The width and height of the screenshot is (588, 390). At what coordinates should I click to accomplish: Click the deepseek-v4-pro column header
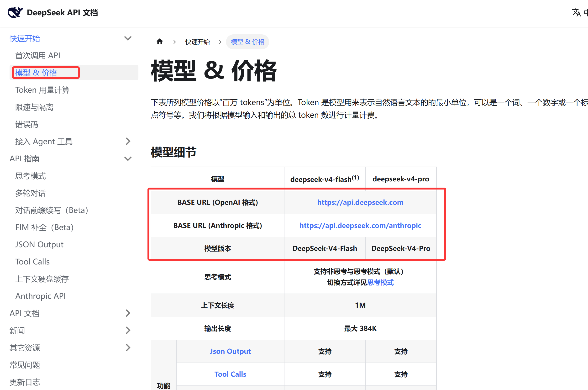(x=400, y=179)
